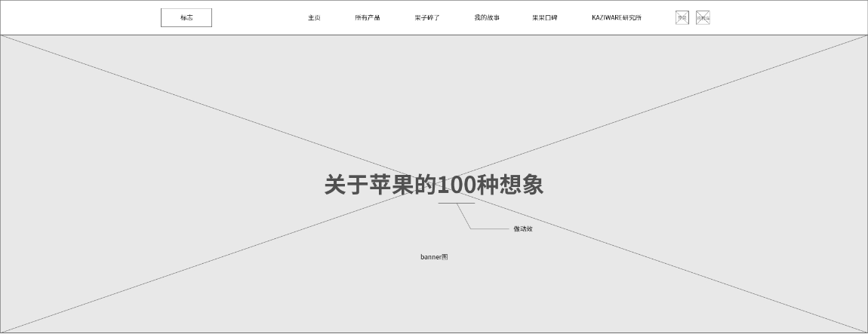Viewport: 868px width, 334px height.
Task: Click the headline 关于苹果的100种想象
Action: click(434, 185)
